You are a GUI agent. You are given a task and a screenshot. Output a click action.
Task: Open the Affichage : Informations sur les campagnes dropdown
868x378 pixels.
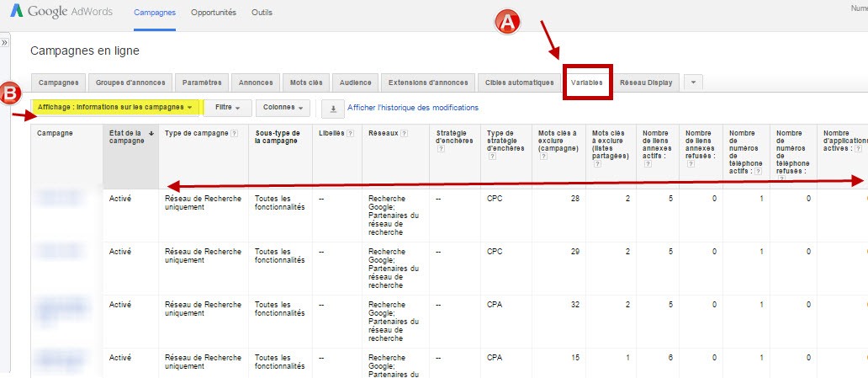coord(114,108)
